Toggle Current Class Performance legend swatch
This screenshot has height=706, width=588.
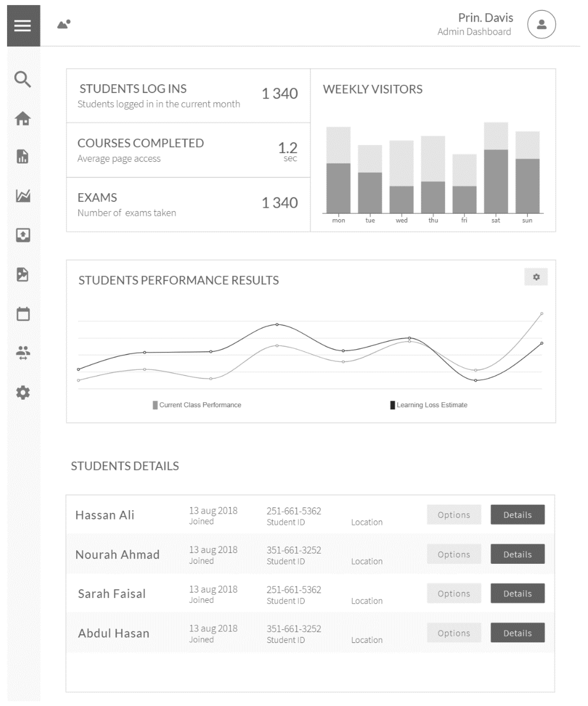tap(155, 405)
